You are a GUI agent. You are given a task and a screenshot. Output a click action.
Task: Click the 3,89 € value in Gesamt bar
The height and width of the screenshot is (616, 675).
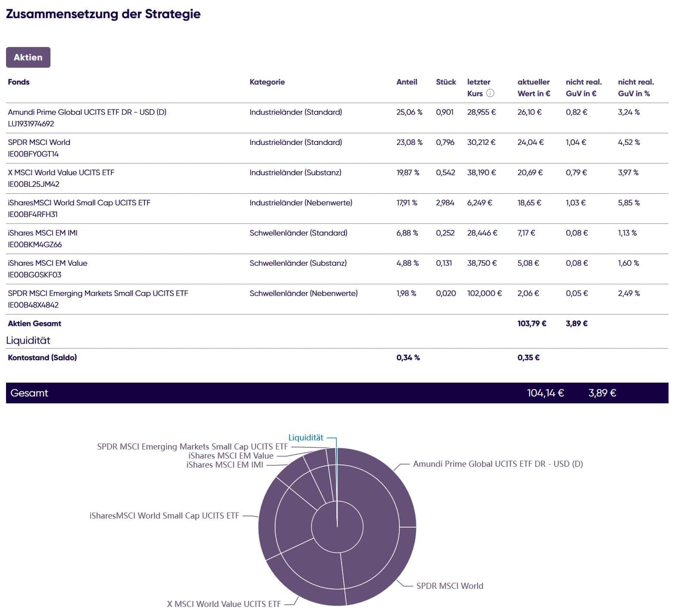602,393
